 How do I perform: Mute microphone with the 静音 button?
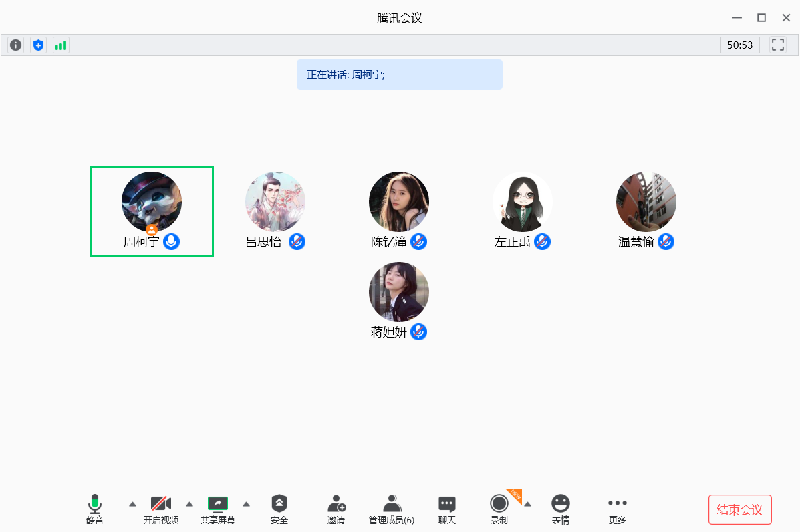coord(95,509)
